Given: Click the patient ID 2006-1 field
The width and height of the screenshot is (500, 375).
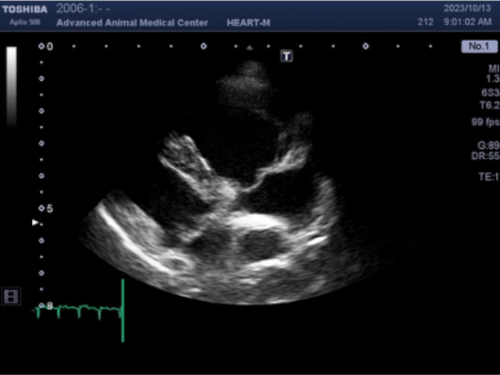Looking at the screenshot, I should pyautogui.click(x=83, y=8).
